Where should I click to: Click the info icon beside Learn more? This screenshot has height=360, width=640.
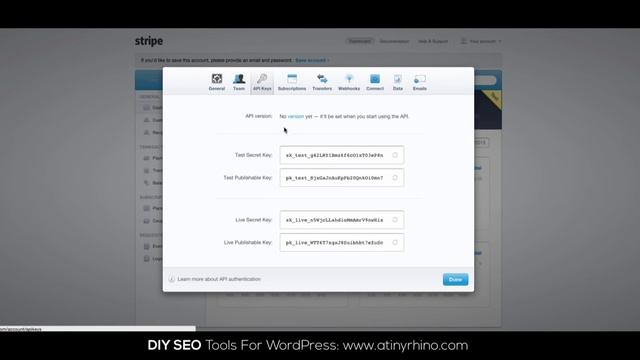[171, 279]
